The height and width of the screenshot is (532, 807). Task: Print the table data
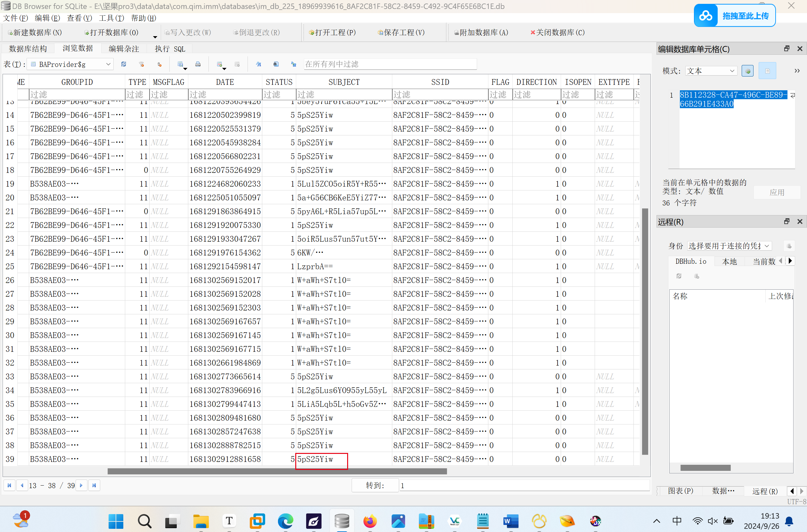coord(198,64)
